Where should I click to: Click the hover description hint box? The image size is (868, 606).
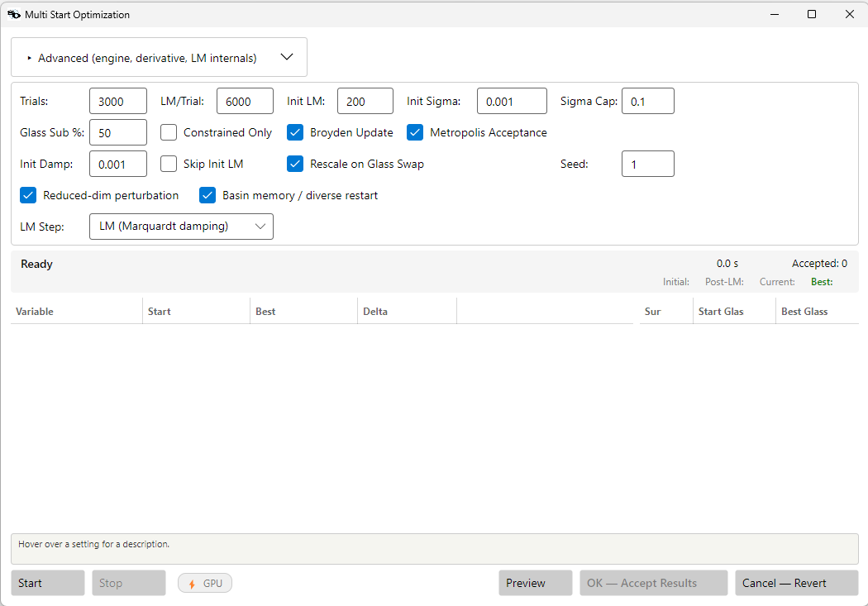coord(435,549)
